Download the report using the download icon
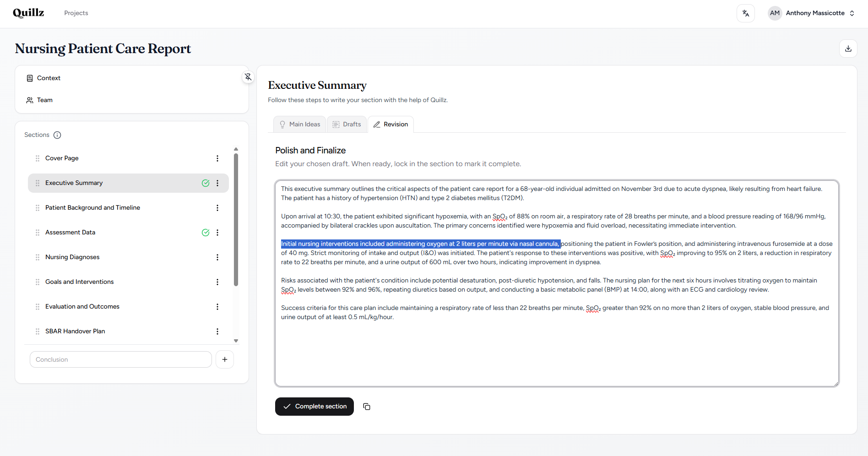Image resolution: width=868 pixels, height=456 pixels. (848, 48)
